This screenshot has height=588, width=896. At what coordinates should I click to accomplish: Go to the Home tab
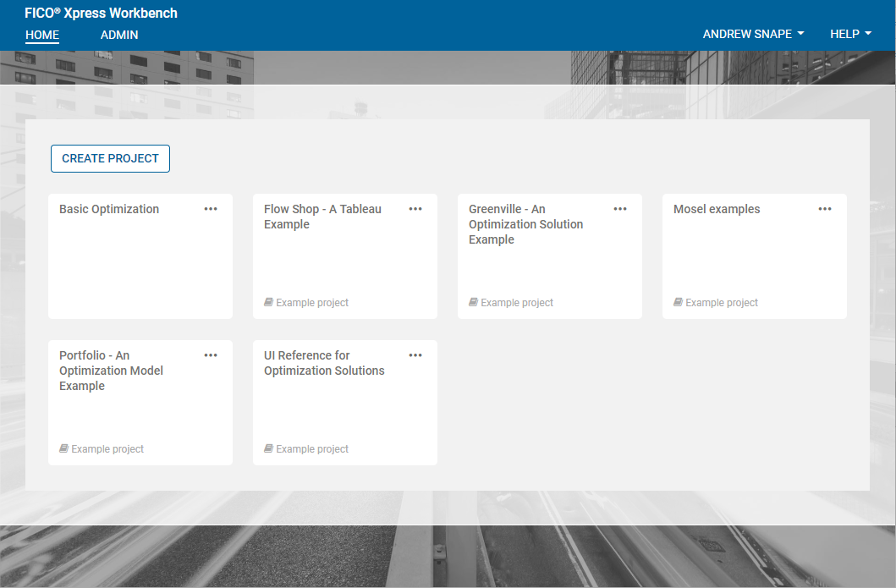point(42,35)
